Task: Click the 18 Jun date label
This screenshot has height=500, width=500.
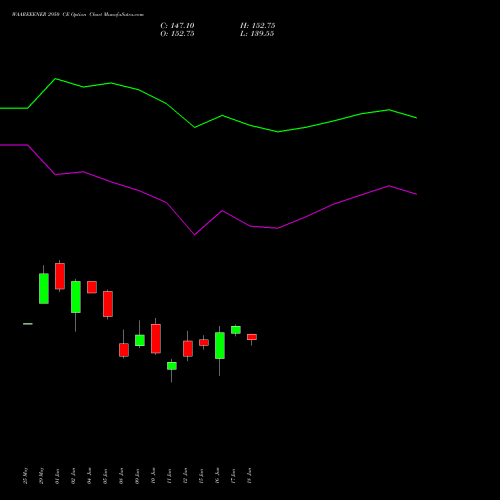Action: click(x=250, y=476)
